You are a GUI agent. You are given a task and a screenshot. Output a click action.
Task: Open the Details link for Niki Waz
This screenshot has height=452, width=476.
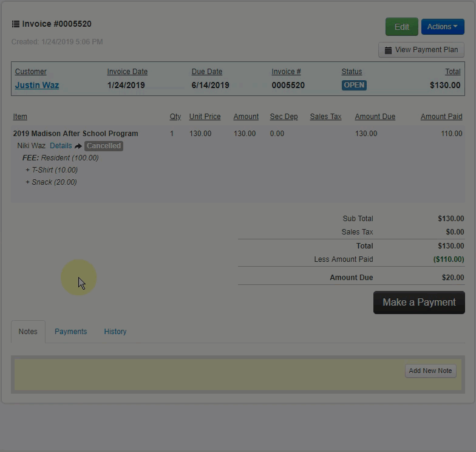(x=61, y=146)
